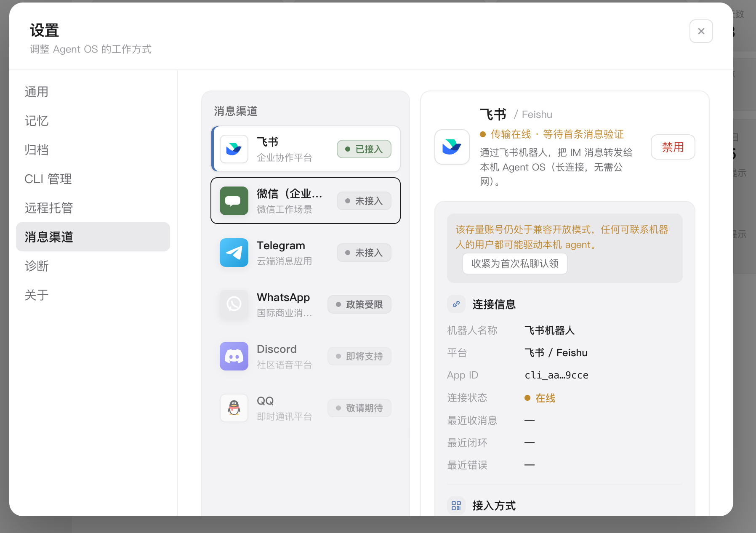Click the 企业协作平台 subtitle under 飞书
Viewport: 756px width, 533px height.
(x=285, y=157)
